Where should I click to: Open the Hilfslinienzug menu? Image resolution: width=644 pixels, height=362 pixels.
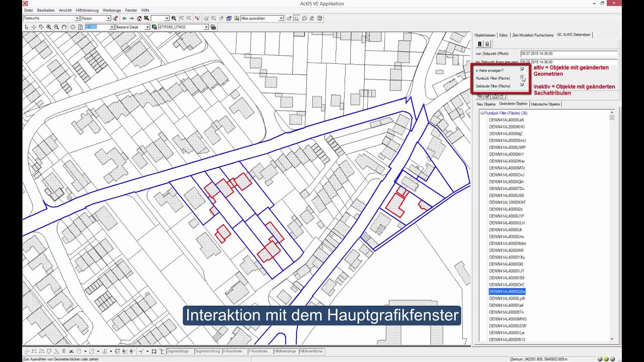tap(87, 10)
